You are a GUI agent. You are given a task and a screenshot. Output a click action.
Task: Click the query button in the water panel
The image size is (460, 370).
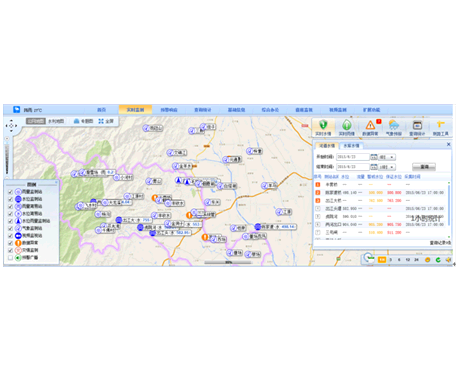tap(424, 167)
